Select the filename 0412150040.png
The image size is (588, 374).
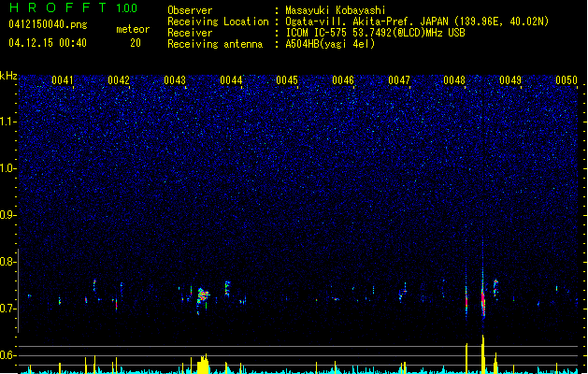pos(48,24)
